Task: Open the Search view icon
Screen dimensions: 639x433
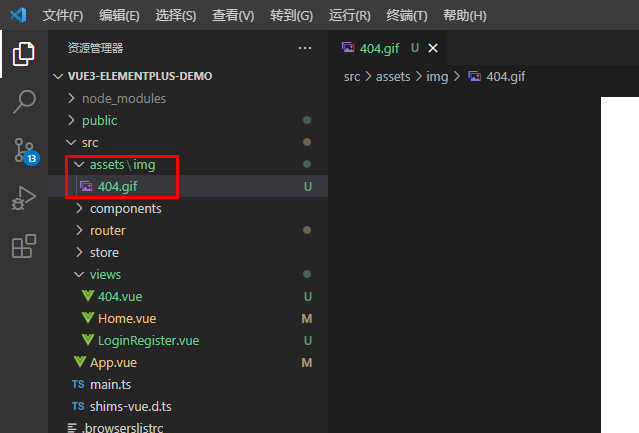Action: 24,102
